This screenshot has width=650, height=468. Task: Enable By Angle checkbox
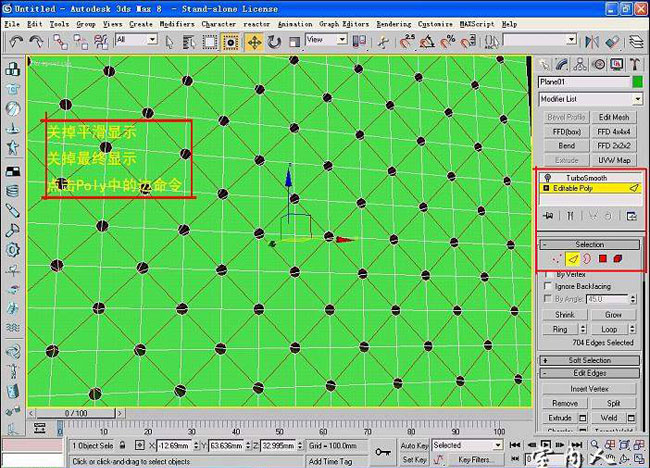[547, 298]
